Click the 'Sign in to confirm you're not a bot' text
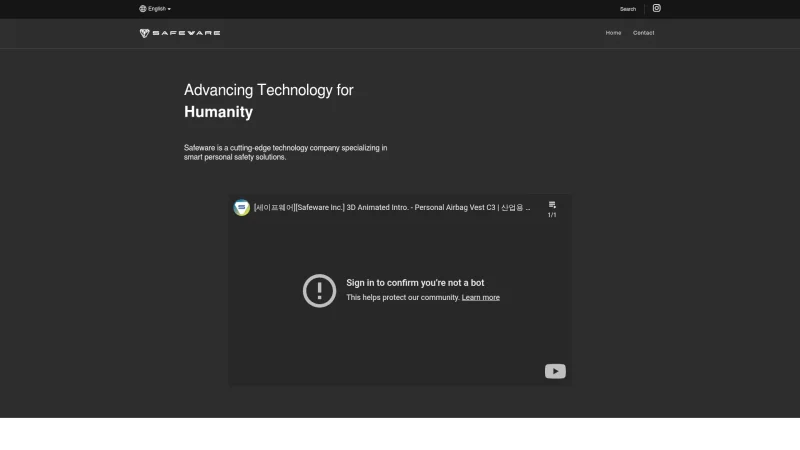 point(415,283)
